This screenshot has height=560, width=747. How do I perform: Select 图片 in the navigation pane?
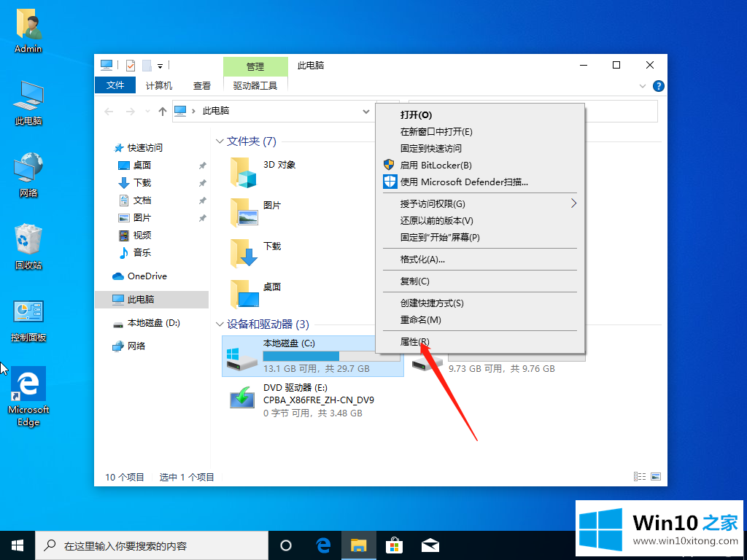point(142,217)
